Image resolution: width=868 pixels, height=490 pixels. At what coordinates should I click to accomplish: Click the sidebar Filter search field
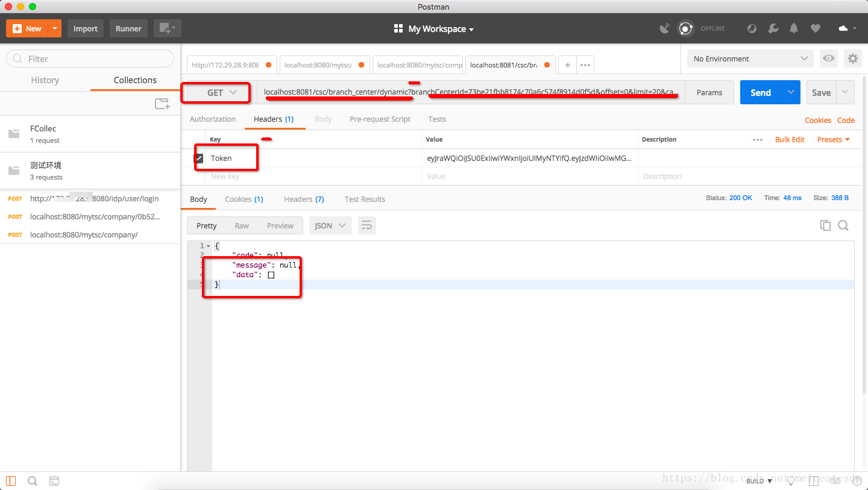pyautogui.click(x=90, y=58)
